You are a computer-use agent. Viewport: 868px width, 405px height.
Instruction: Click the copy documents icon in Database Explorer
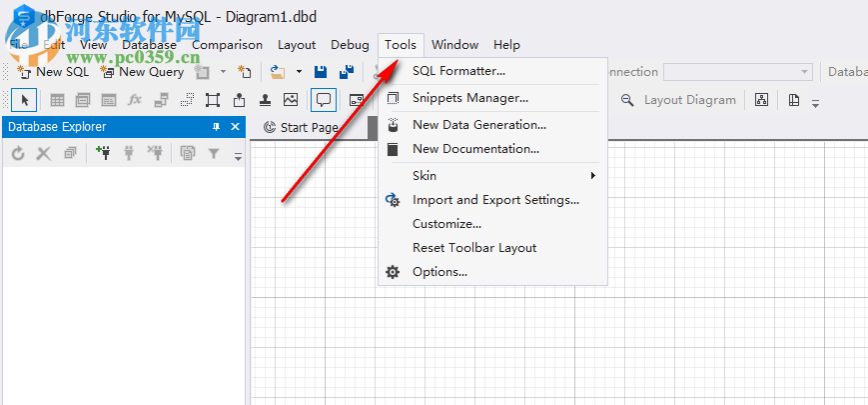188,153
